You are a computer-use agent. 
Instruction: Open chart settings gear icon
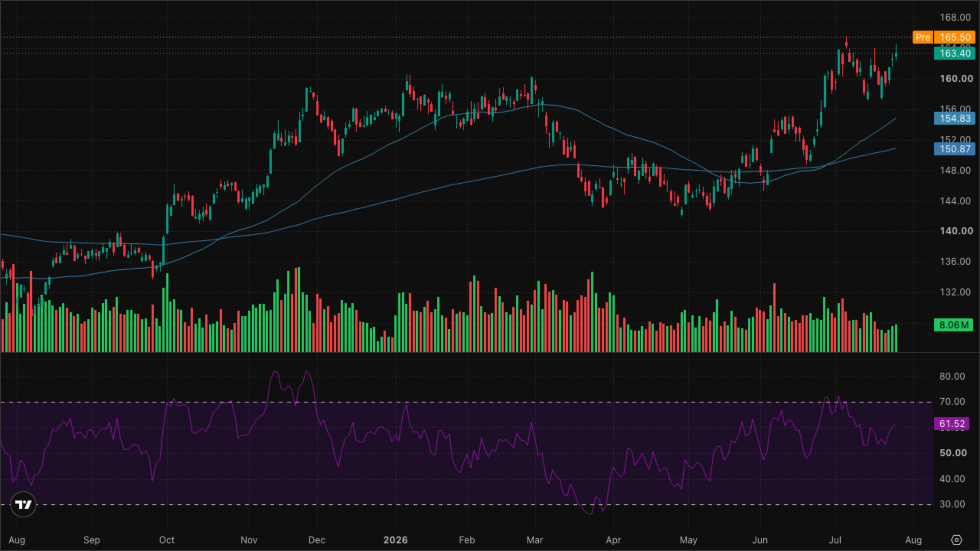tap(956, 540)
